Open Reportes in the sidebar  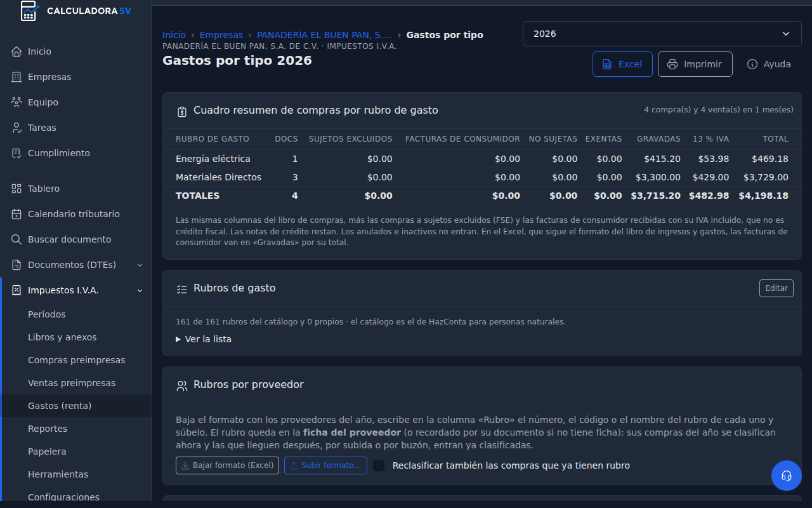(x=48, y=429)
